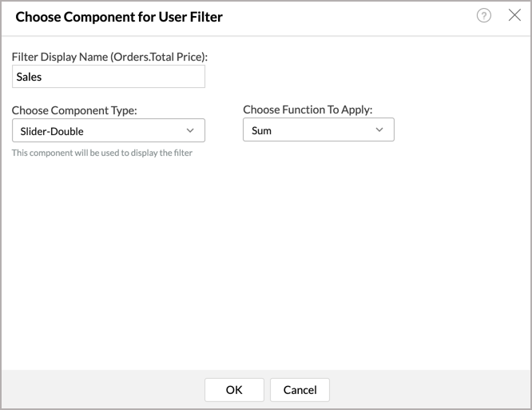Image resolution: width=532 pixels, height=410 pixels.
Task: Select the Slider-Double value text
Action: [x=51, y=130]
